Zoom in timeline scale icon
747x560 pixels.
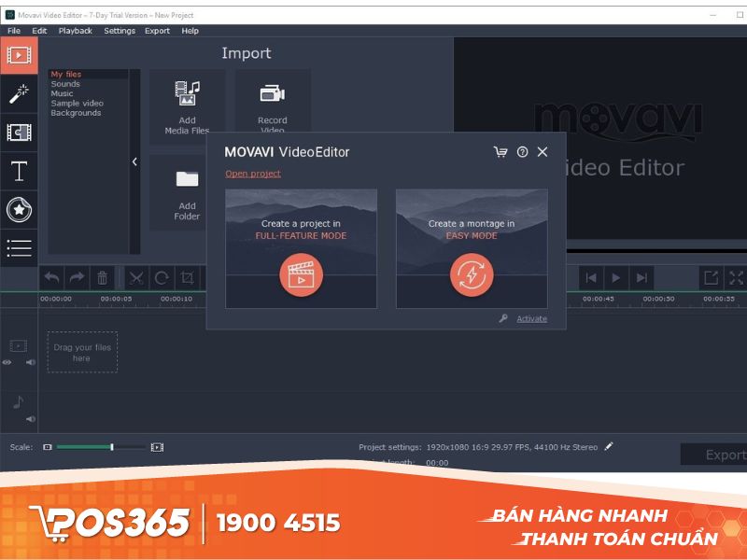click(x=157, y=447)
